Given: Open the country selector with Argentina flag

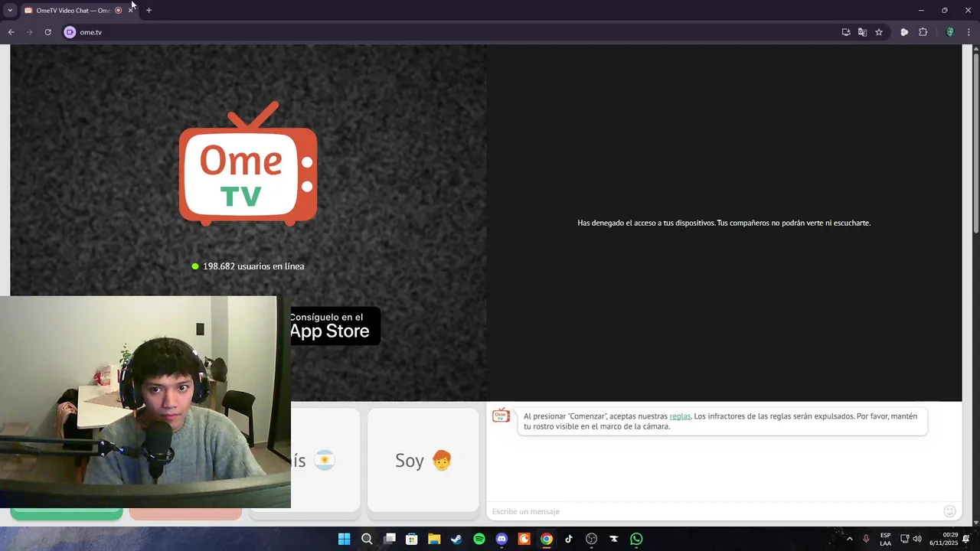Looking at the screenshot, I should point(325,460).
